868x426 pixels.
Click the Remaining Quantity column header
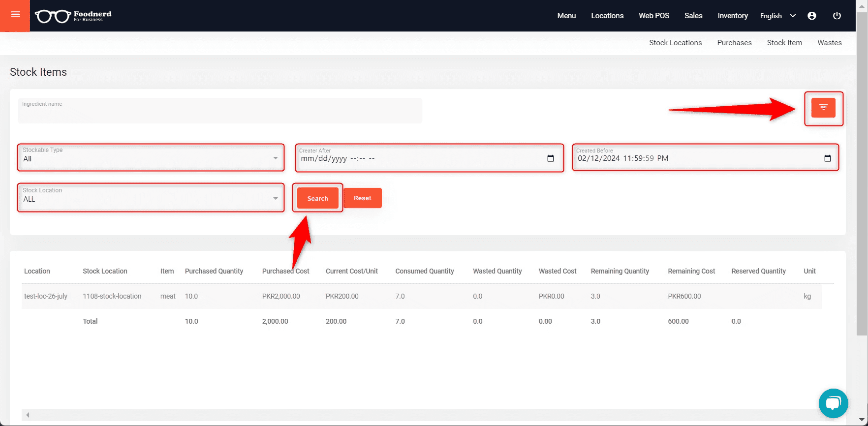click(x=620, y=271)
